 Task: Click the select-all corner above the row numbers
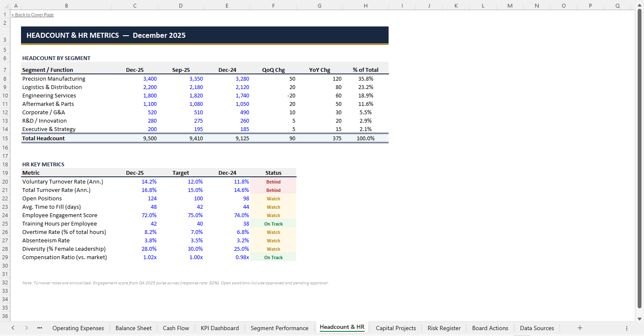pyautogui.click(x=5, y=5)
